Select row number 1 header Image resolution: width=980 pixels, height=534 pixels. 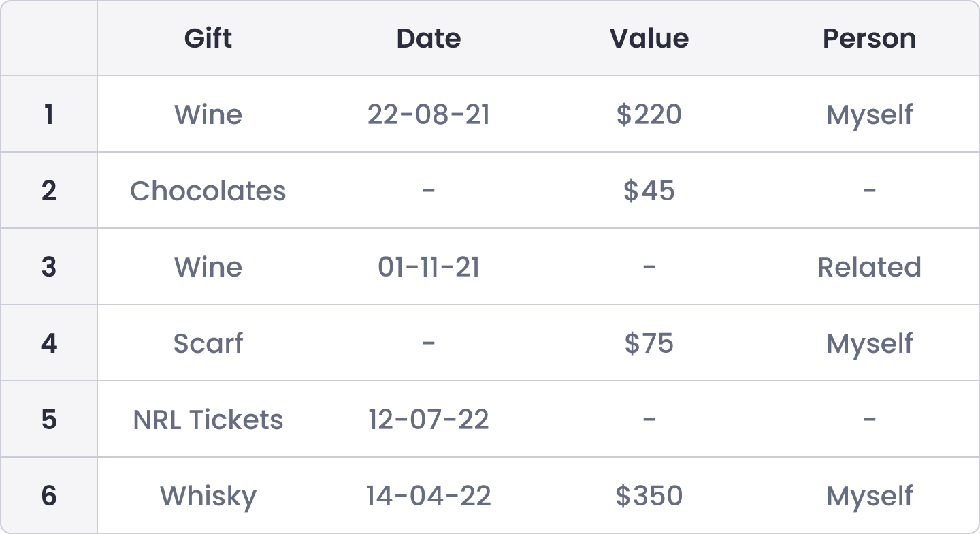click(49, 114)
